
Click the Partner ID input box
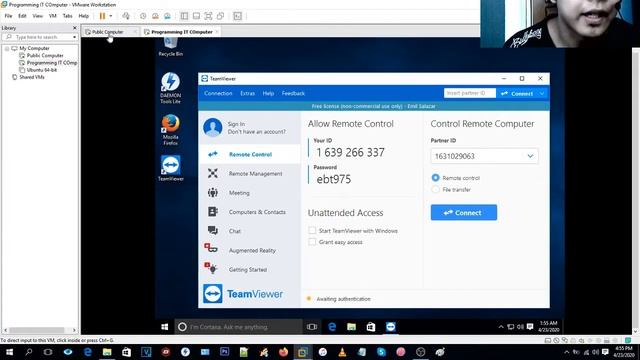pyautogui.click(x=484, y=156)
